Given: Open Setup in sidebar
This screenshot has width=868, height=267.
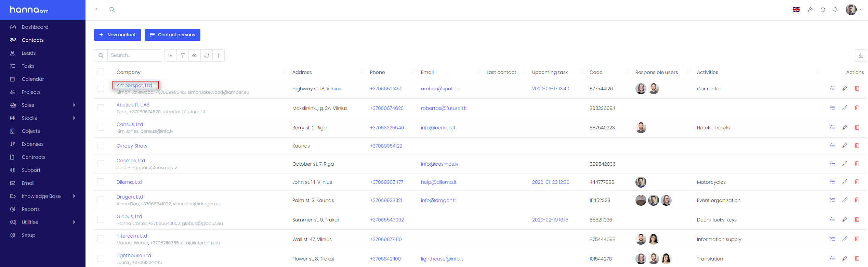Looking at the screenshot, I should [x=28, y=235].
